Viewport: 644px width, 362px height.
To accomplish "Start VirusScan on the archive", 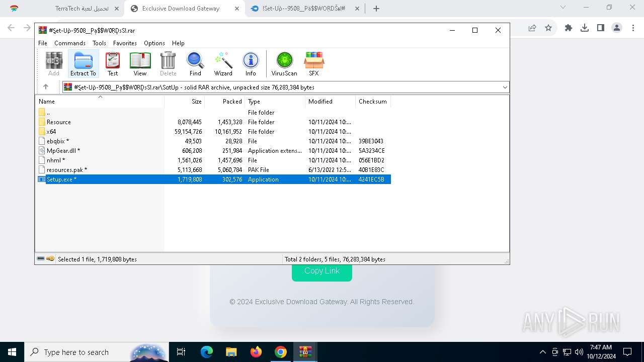I will click(x=284, y=64).
